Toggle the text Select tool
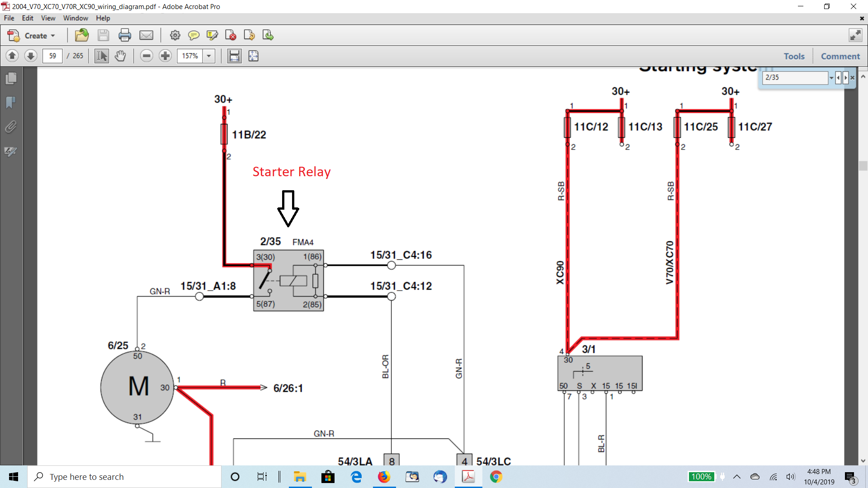 click(x=102, y=56)
